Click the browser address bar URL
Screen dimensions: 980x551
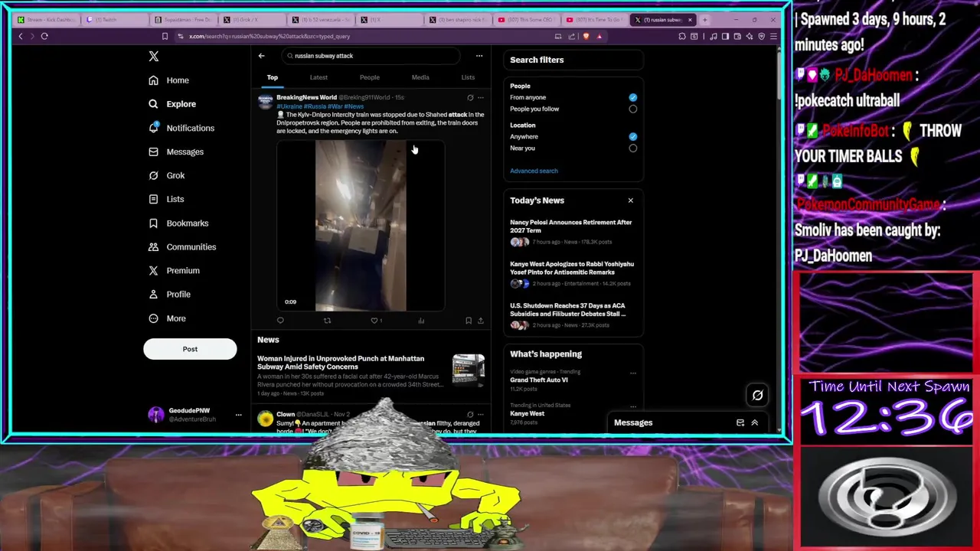269,36
